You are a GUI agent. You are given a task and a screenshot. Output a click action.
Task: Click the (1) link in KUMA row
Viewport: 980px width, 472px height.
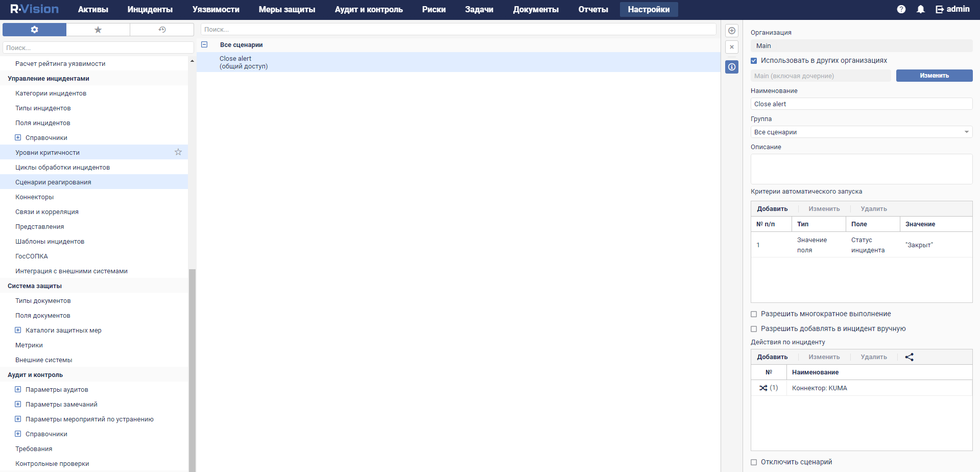[774, 388]
